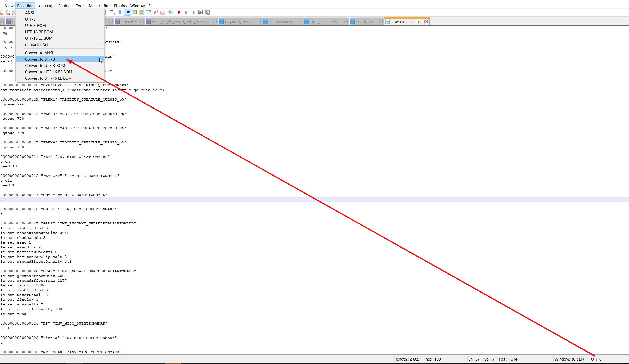The image size is (629, 364).
Task: Close the 2025_05_22_world_buka_fixes.sql tab
Action: click(x=215, y=21)
